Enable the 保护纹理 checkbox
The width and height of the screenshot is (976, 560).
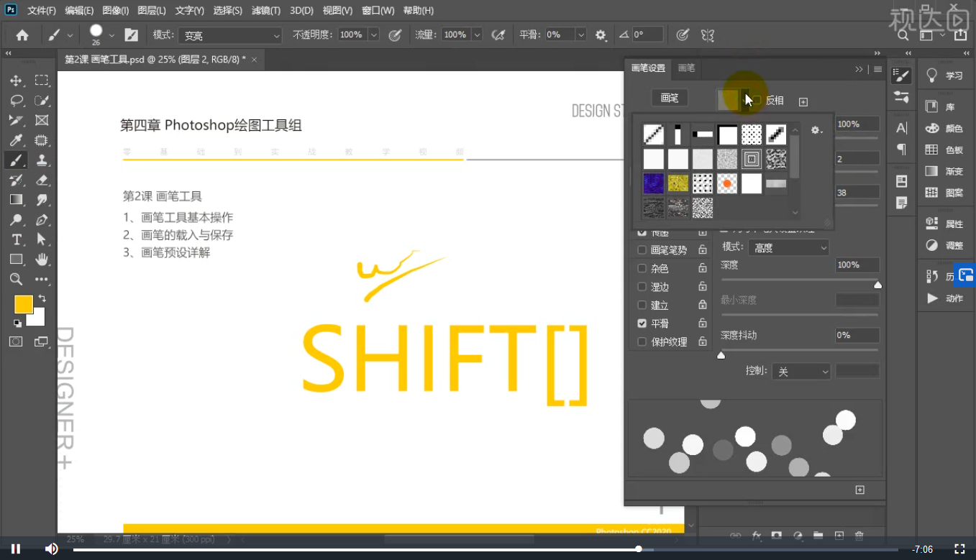coord(642,342)
